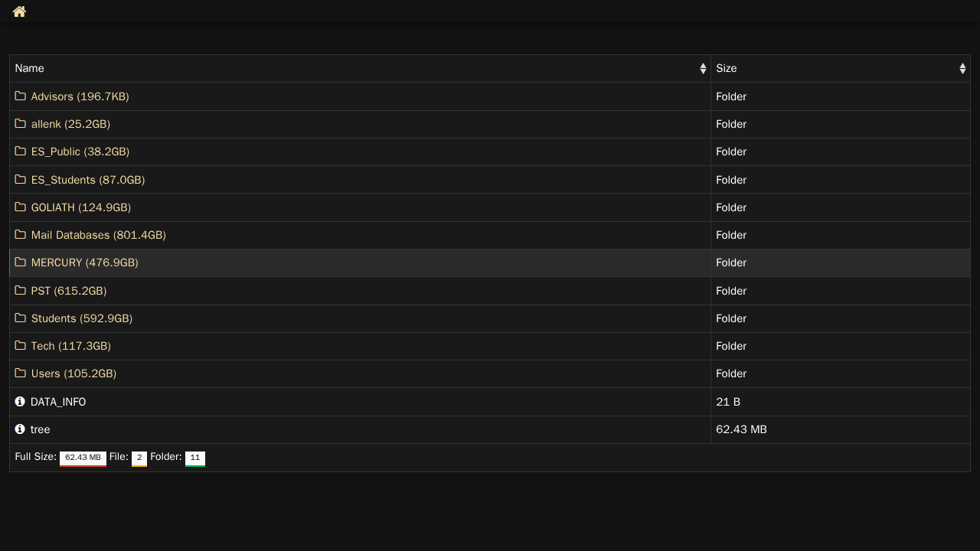Click the Full Size 62.43 MB badge
This screenshot has height=551, width=980.
pyautogui.click(x=83, y=458)
